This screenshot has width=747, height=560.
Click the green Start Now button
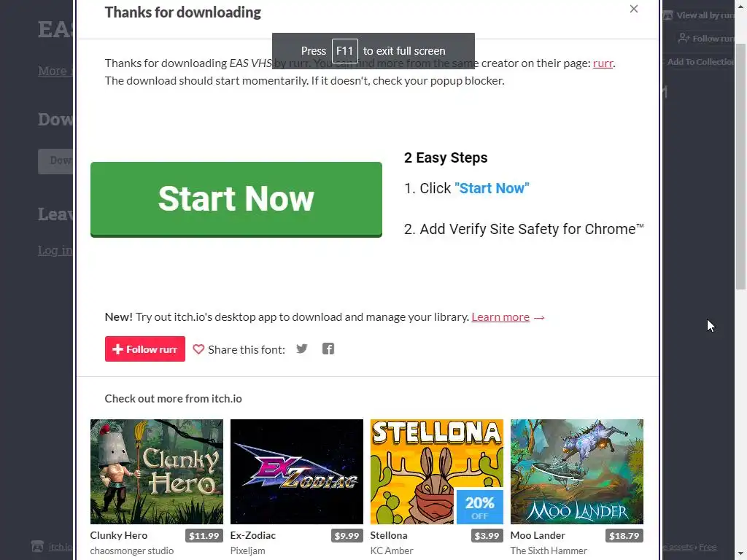236,199
